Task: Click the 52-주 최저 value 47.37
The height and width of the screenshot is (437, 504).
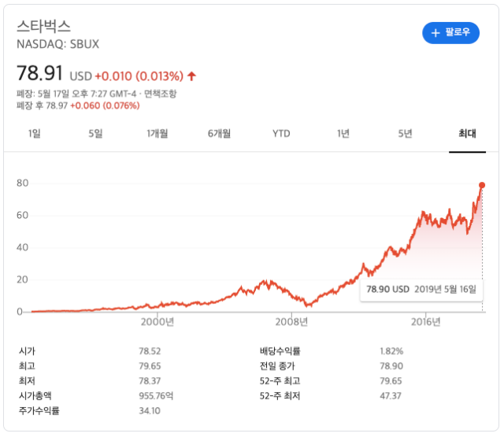Action: 391,396
